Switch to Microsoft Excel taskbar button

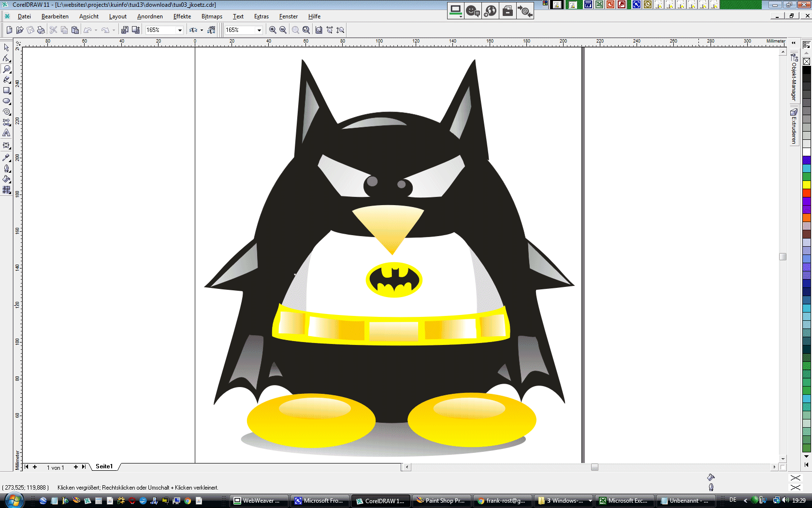click(624, 501)
